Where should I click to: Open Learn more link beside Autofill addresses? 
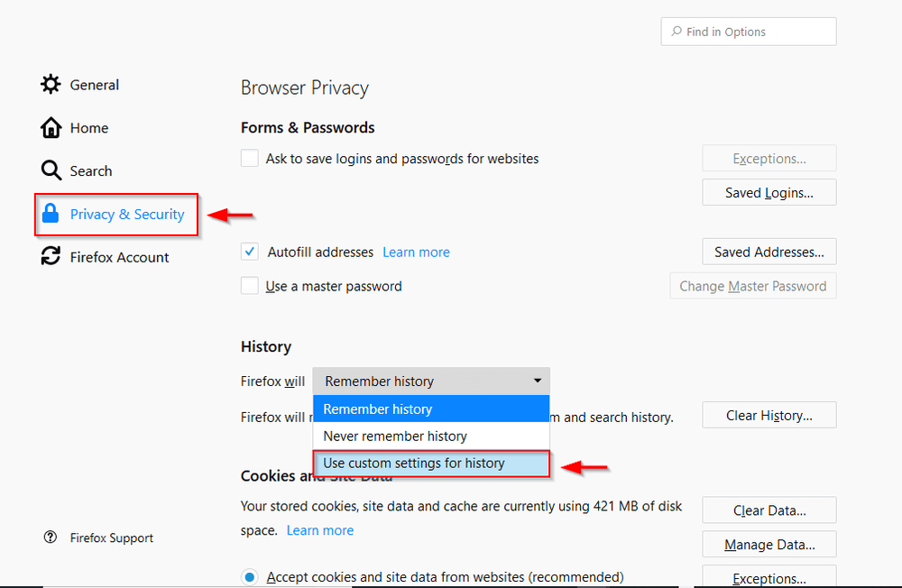[416, 253]
